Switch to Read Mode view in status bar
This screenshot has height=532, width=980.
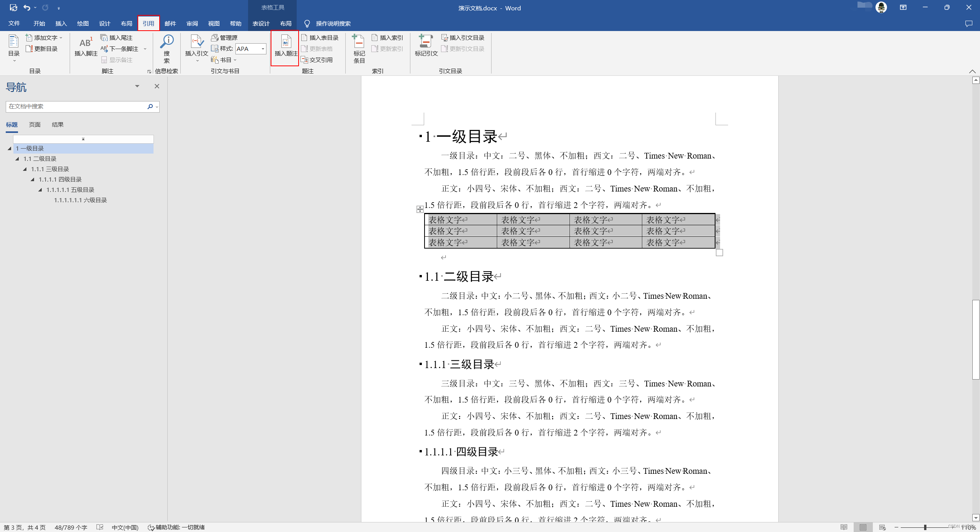844,527
